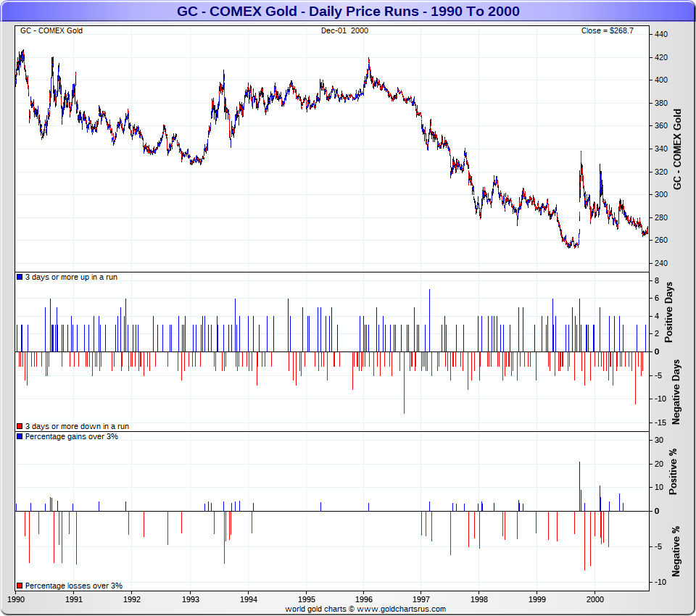
Task: Click the chart title 'GC - COMEX Gold - Daily Price Runs'
Action: [298, 11]
